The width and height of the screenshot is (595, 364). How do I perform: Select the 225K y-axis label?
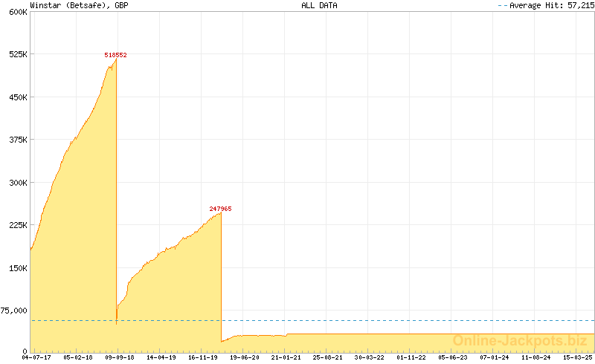(x=16, y=225)
